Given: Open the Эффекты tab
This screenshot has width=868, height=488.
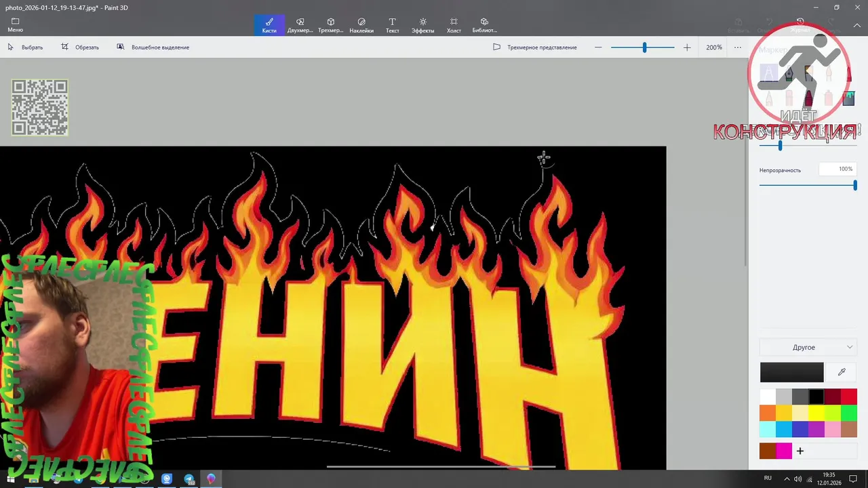Looking at the screenshot, I should [x=422, y=25].
